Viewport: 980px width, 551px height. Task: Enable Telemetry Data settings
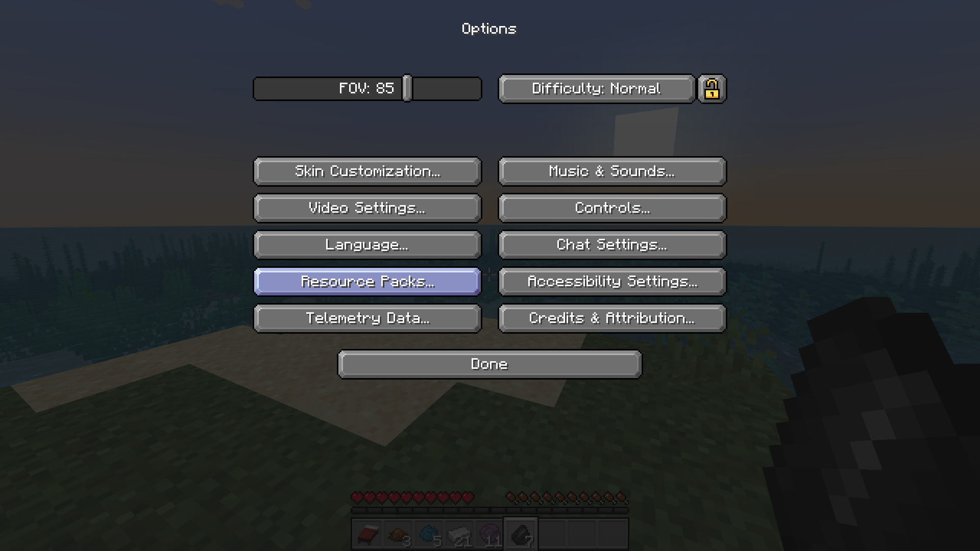pos(367,317)
